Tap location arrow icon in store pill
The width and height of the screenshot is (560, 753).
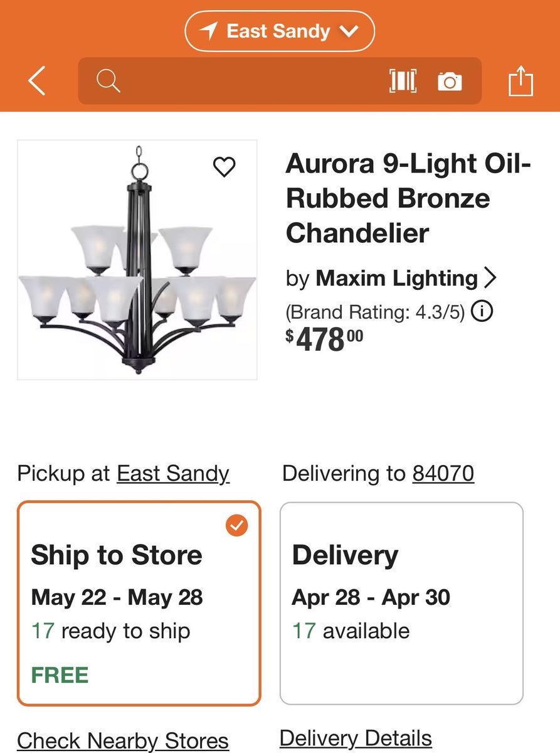(209, 31)
